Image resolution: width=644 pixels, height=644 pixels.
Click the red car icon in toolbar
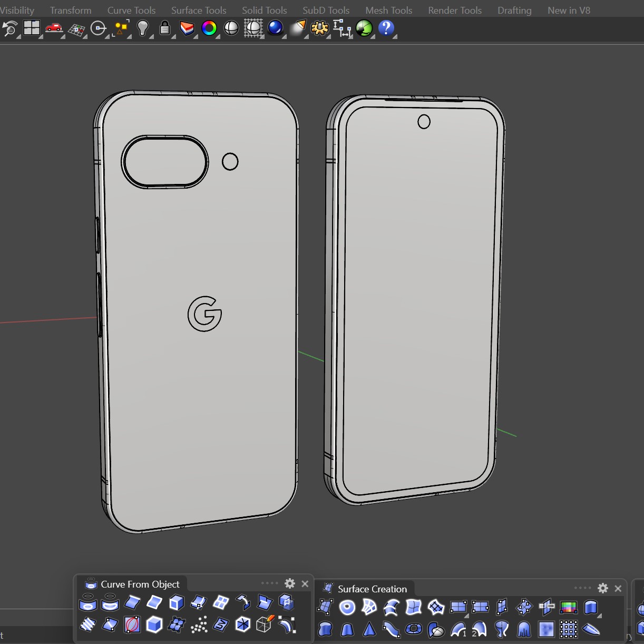click(x=54, y=28)
